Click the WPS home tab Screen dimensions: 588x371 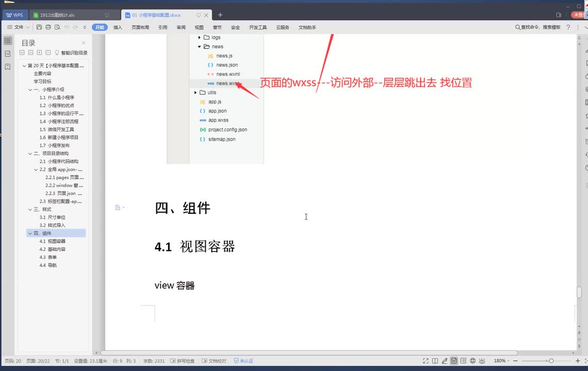pyautogui.click(x=15, y=15)
